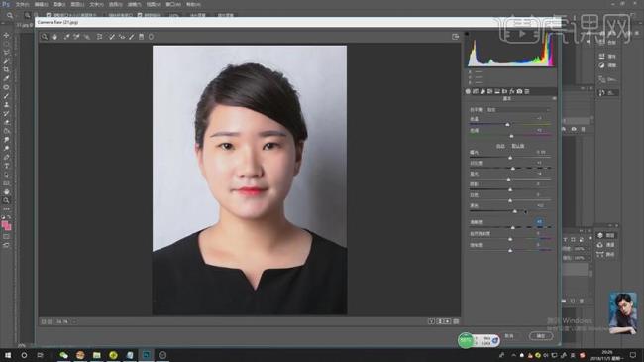The width and height of the screenshot is (644, 362).
Task: Open Windows Start menu
Action: [7, 355]
